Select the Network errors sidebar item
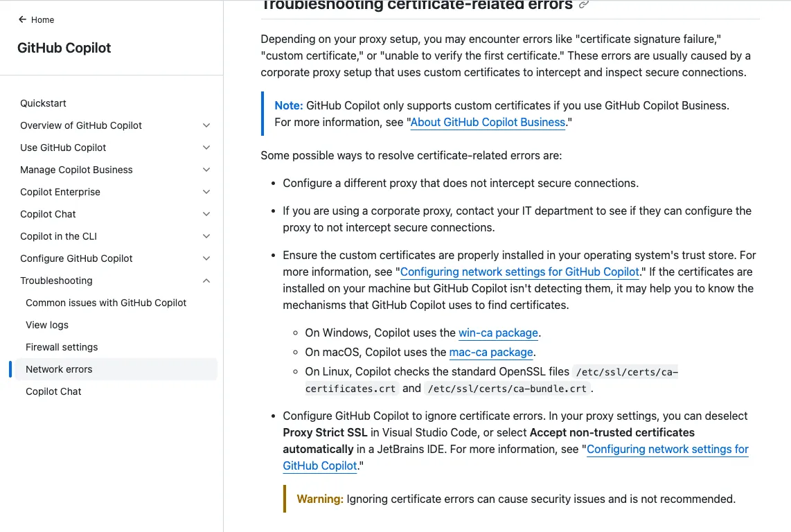 59,369
